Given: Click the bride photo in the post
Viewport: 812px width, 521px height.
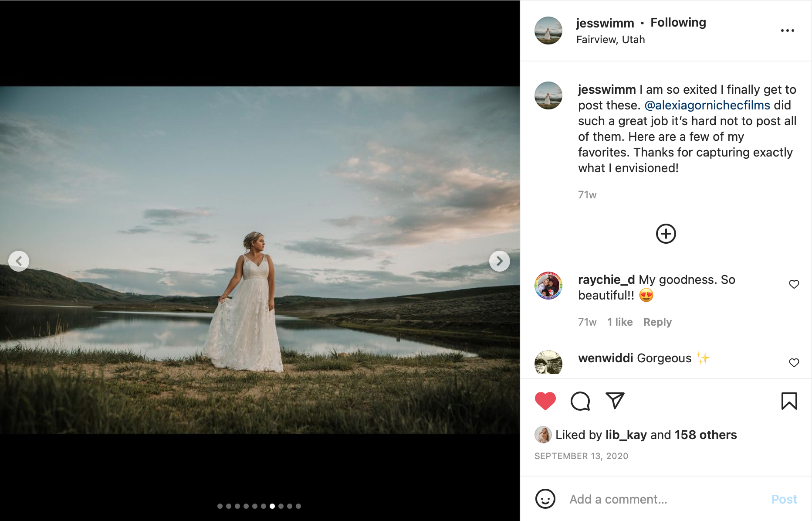Looking at the screenshot, I should tap(260, 260).
